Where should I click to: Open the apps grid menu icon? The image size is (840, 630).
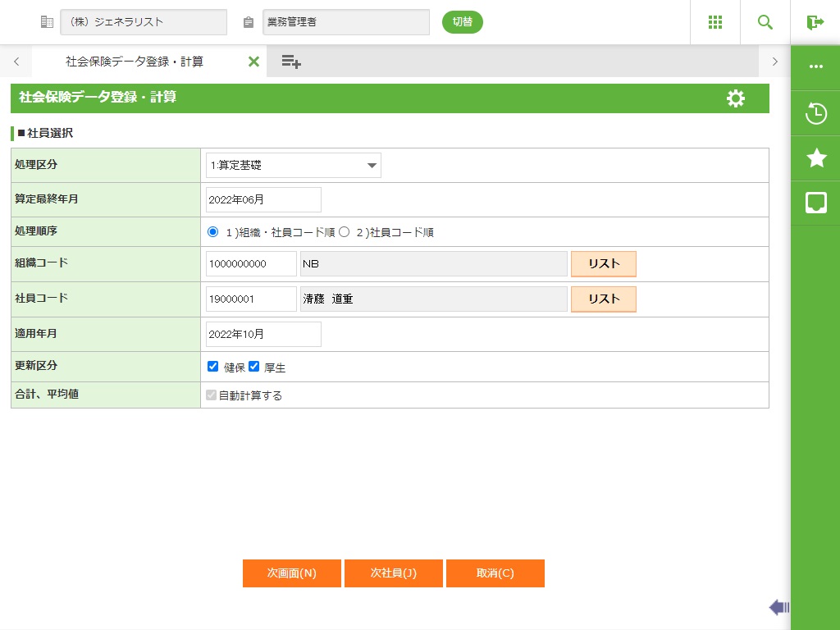715,22
